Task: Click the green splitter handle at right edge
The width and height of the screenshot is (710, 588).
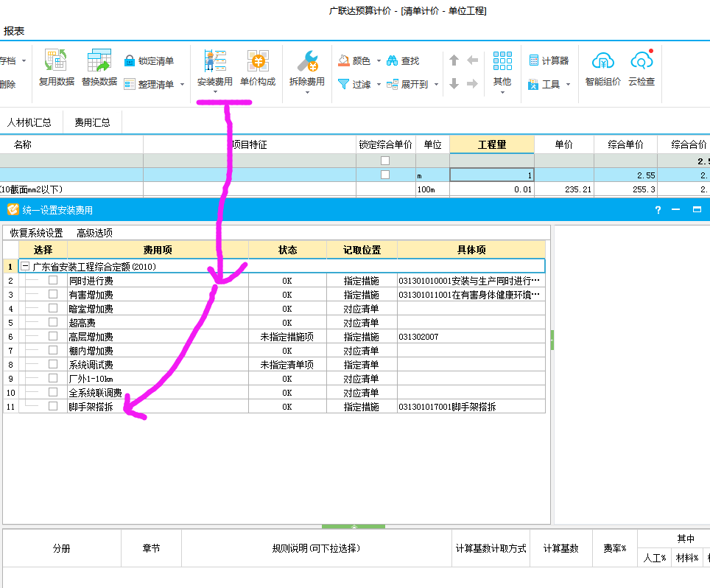Action: click(552, 340)
